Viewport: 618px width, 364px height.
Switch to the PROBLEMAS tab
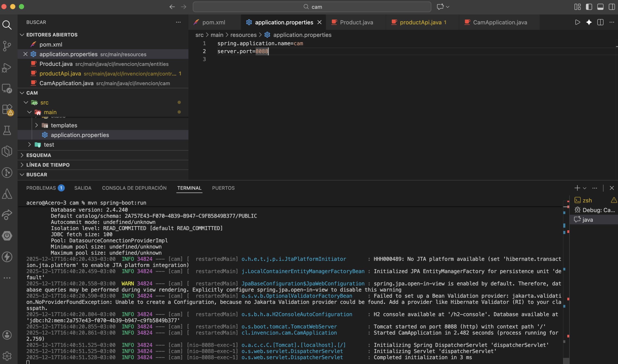click(45, 188)
